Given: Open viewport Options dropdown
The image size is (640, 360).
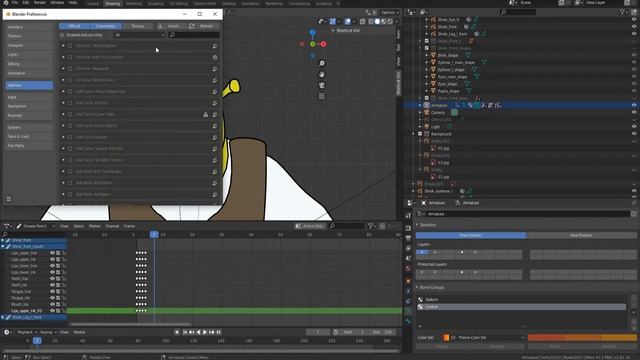Looking at the screenshot, I should [389, 12].
